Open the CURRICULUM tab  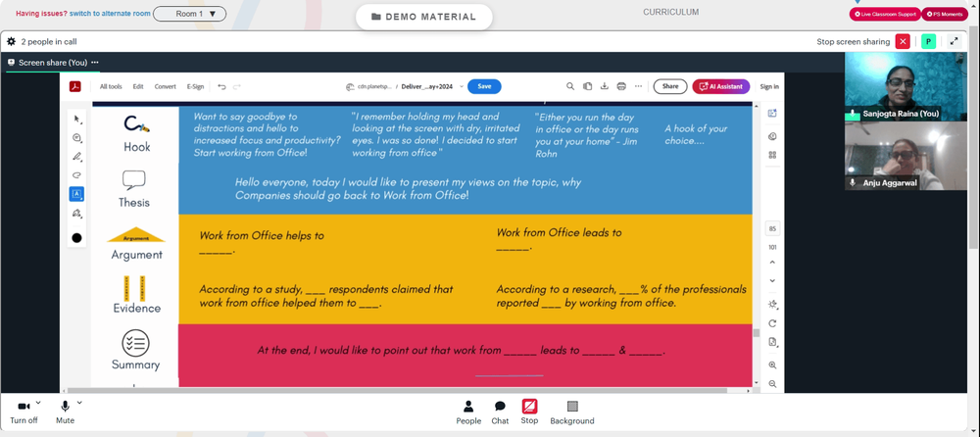pyautogui.click(x=670, y=12)
